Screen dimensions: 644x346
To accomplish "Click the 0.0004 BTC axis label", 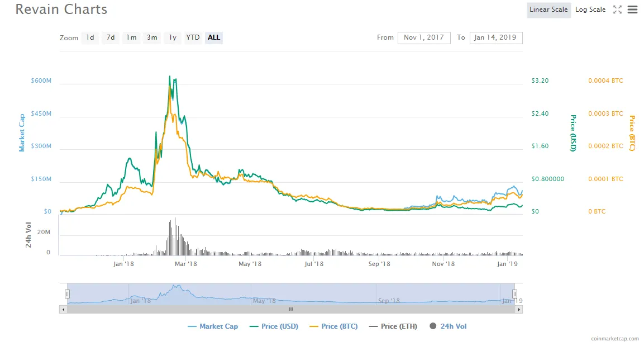I will (605, 80).
